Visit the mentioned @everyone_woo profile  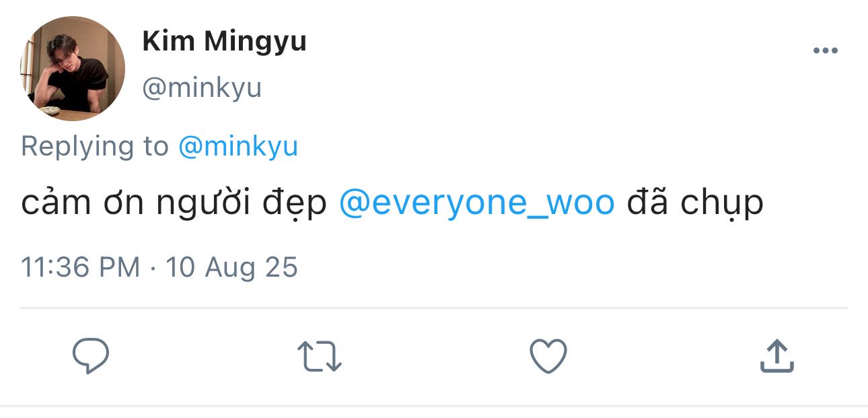(476, 203)
